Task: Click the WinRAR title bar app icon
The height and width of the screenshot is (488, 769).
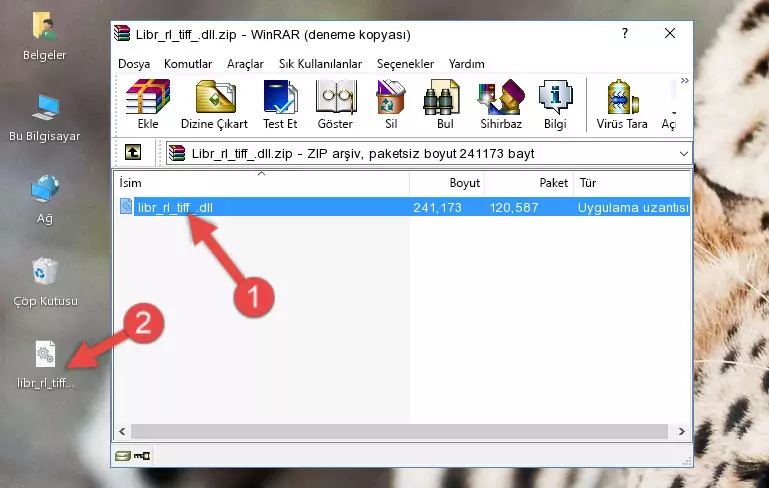Action: point(122,33)
